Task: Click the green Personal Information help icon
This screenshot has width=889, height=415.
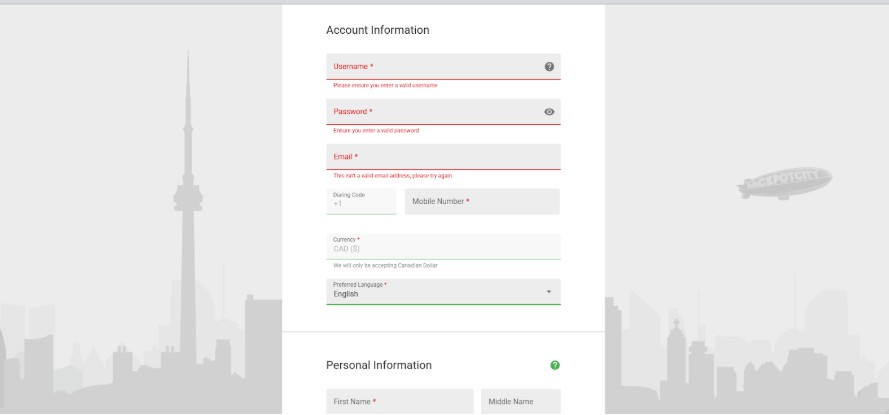Action: (x=555, y=366)
